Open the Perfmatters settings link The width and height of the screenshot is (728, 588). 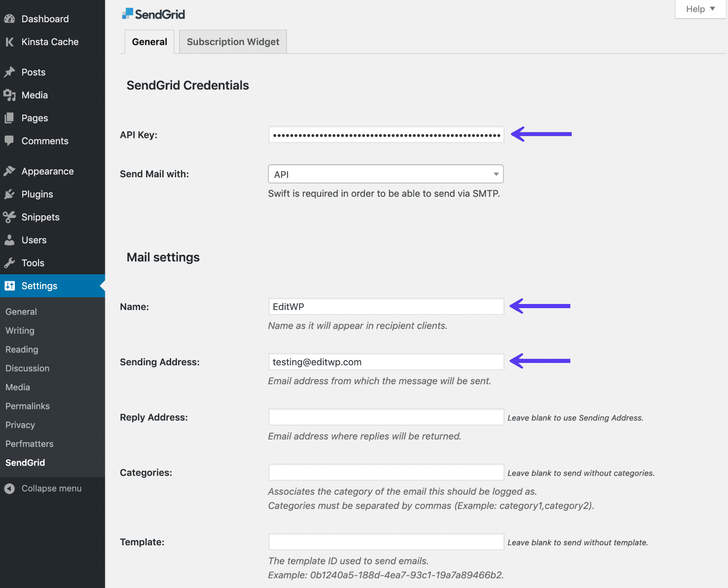pyautogui.click(x=29, y=444)
